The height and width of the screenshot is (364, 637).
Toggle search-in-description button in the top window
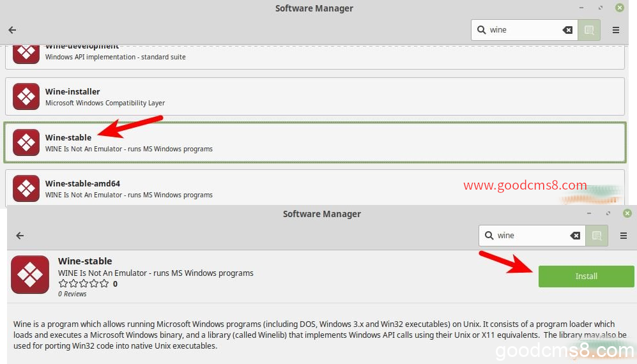click(x=589, y=30)
